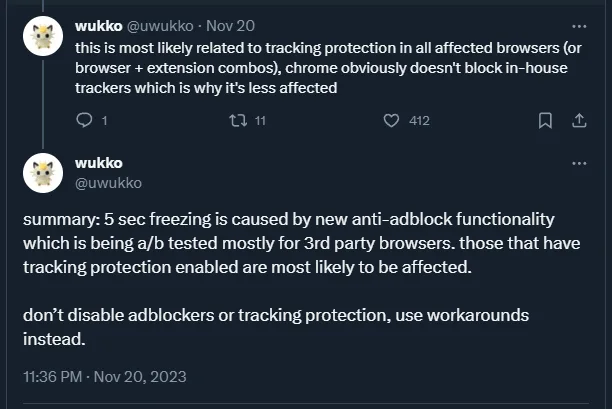Click wukko's cat avatar on the first tweet

[42, 38]
